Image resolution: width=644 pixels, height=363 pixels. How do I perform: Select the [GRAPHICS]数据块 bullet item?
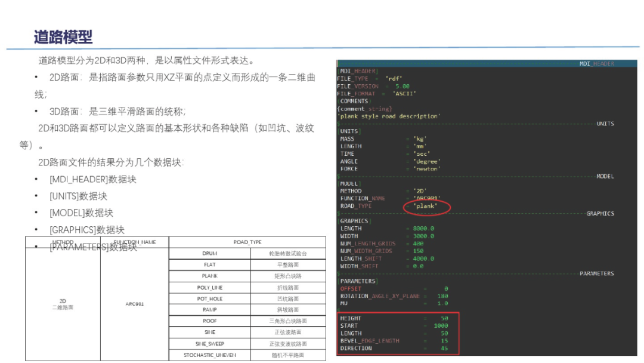(87, 229)
